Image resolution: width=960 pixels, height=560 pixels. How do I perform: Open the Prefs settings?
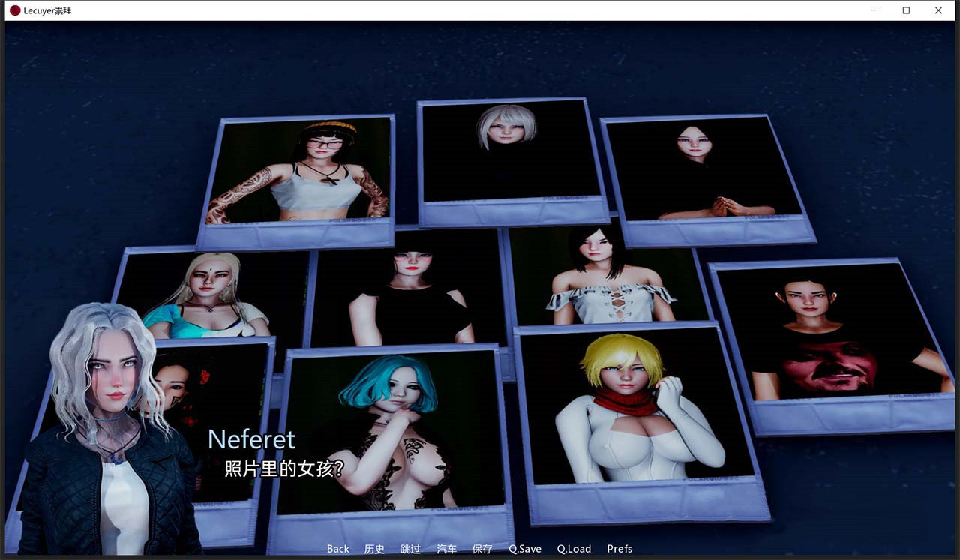click(x=619, y=549)
